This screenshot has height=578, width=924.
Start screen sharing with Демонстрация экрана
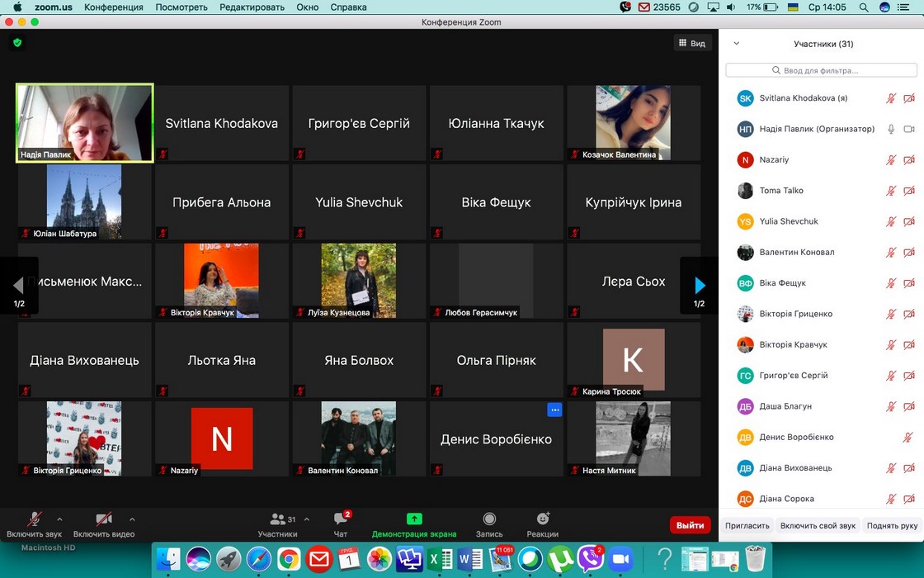pos(414,519)
